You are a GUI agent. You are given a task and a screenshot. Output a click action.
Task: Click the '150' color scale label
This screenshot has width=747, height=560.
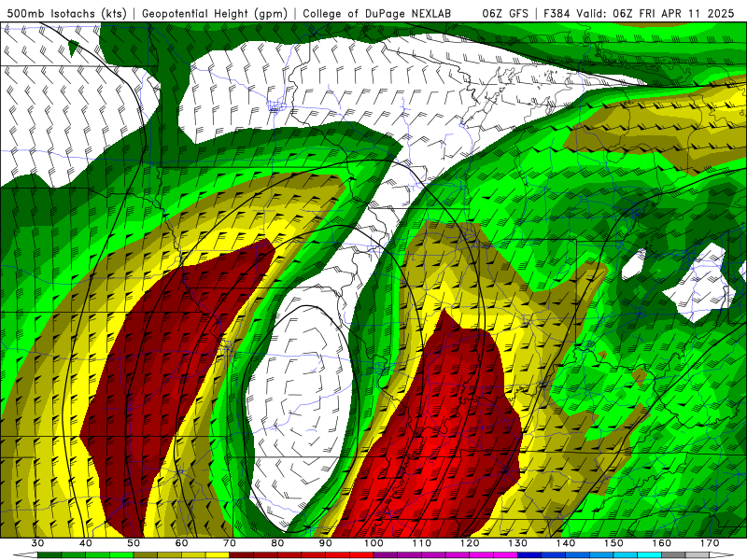(613, 543)
